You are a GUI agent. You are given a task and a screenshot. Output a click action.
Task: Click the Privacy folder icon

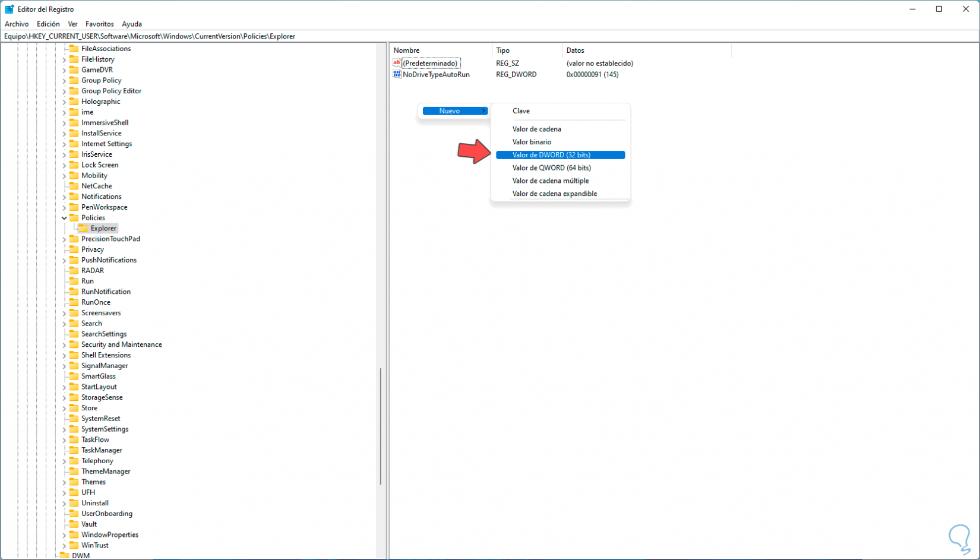pos(74,249)
